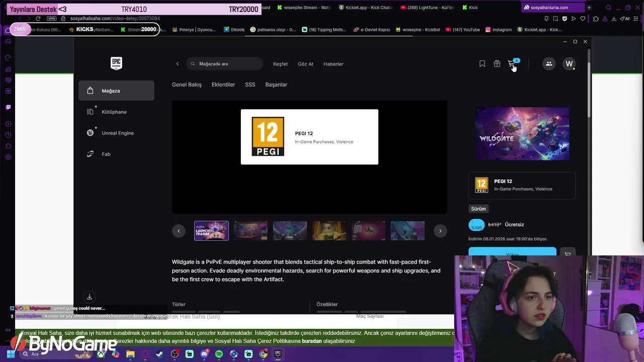Open Xbox app from the taskbar

tap(101, 354)
